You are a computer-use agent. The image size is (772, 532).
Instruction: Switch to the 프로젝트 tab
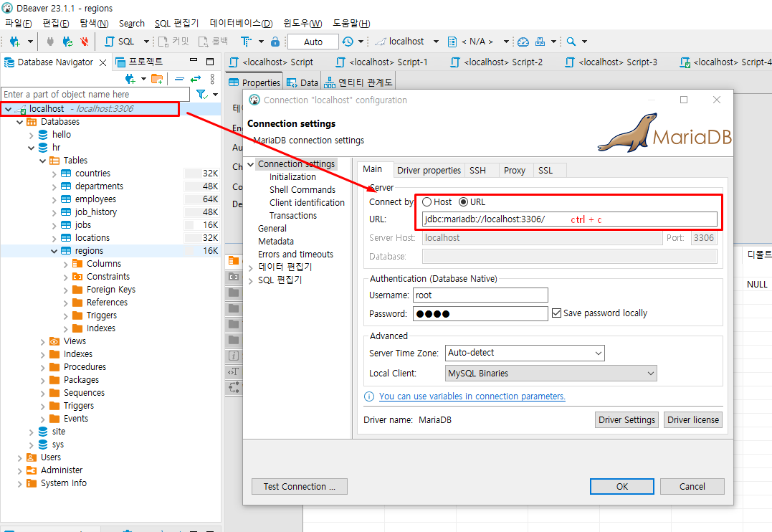point(139,62)
